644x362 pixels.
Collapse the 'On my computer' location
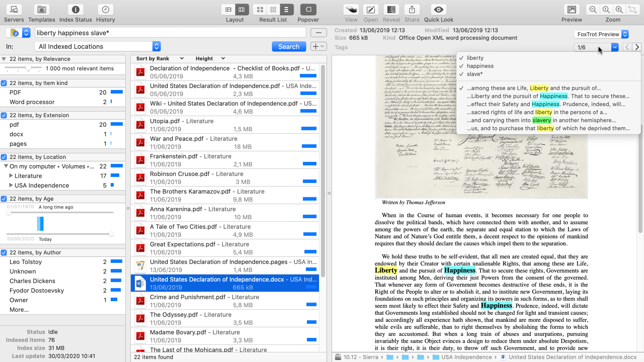(x=6, y=166)
